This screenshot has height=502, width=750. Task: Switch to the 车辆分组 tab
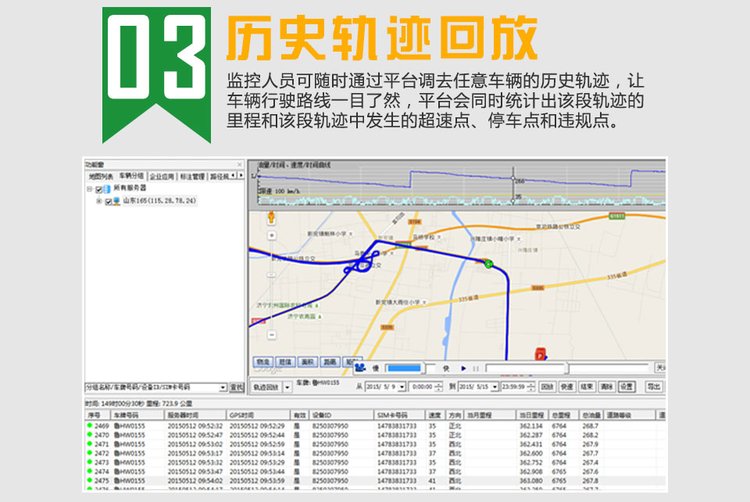click(x=133, y=176)
